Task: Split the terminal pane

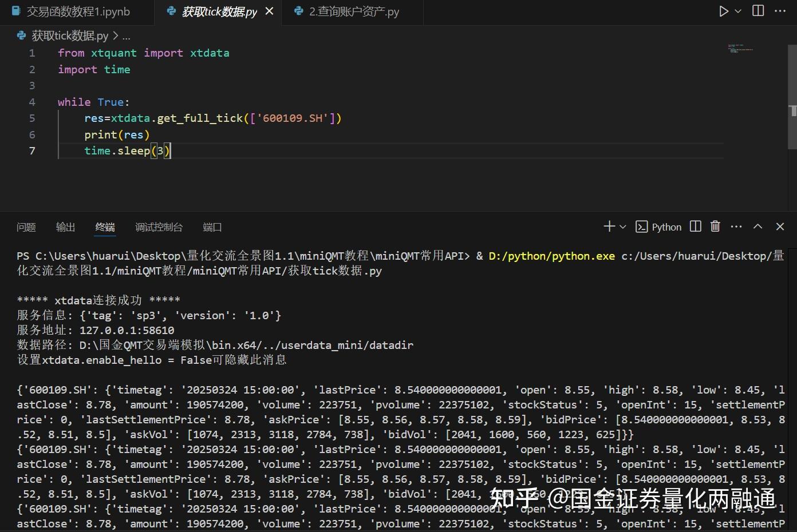Action: 695,227
